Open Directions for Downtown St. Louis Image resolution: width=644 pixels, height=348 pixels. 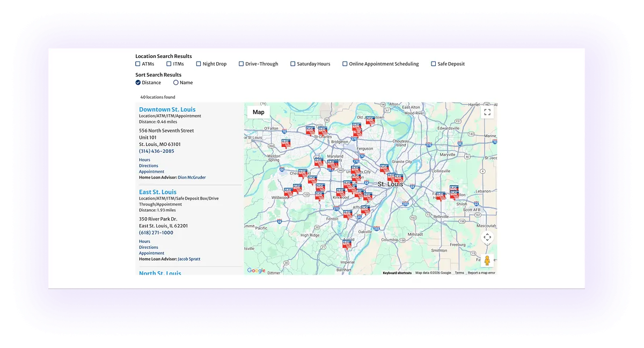tap(149, 165)
